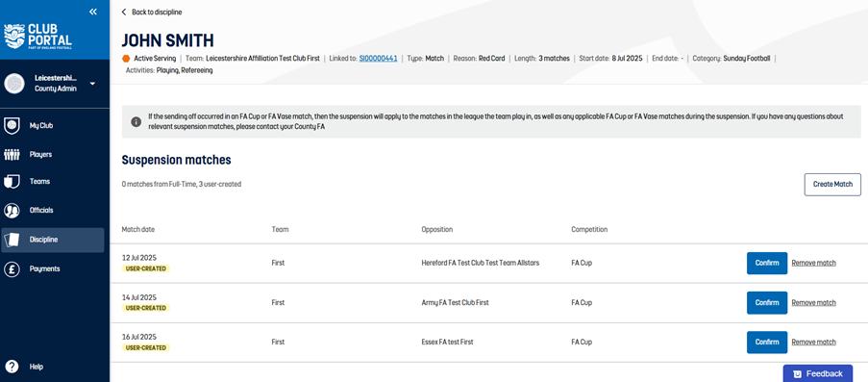Click the My Club shield icon
Image resolution: width=868 pixels, height=382 pixels.
click(x=12, y=126)
